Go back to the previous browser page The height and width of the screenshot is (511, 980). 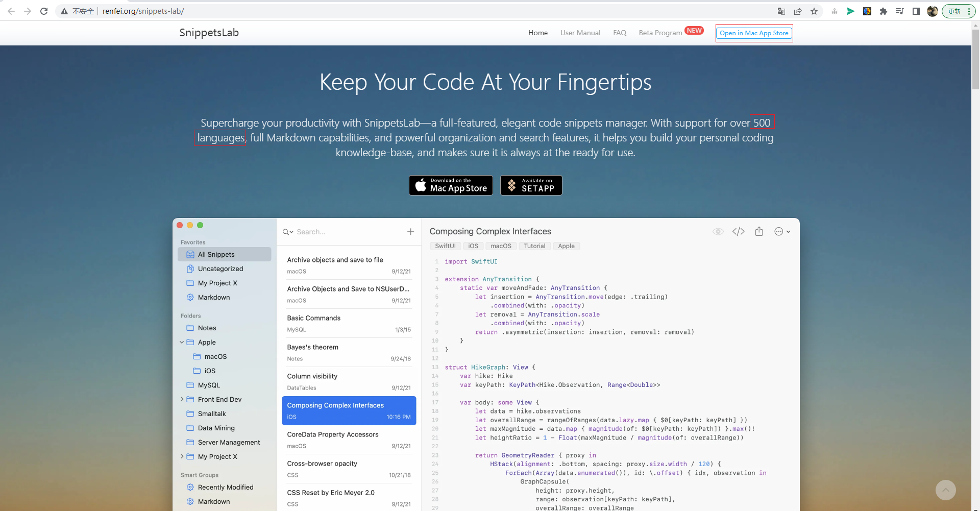[x=11, y=11]
